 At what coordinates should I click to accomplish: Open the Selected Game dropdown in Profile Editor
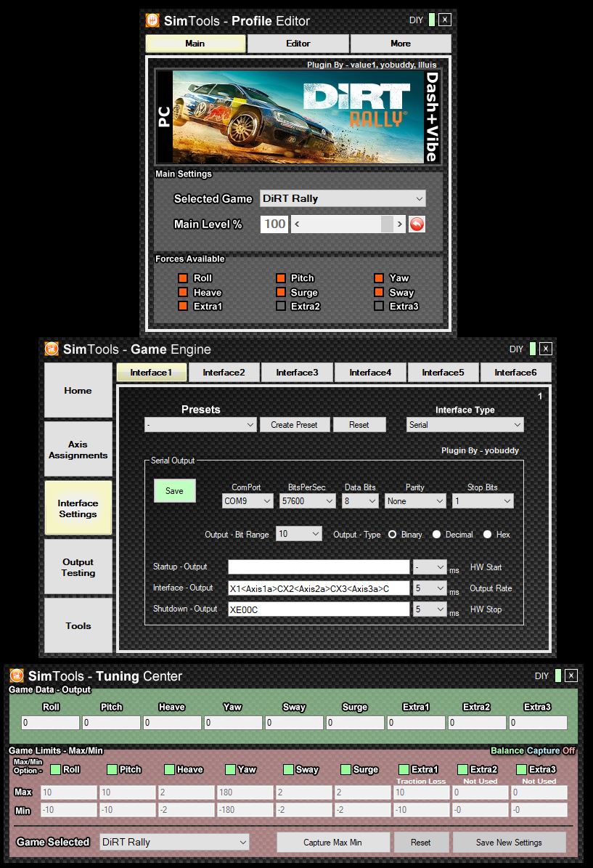click(x=343, y=198)
